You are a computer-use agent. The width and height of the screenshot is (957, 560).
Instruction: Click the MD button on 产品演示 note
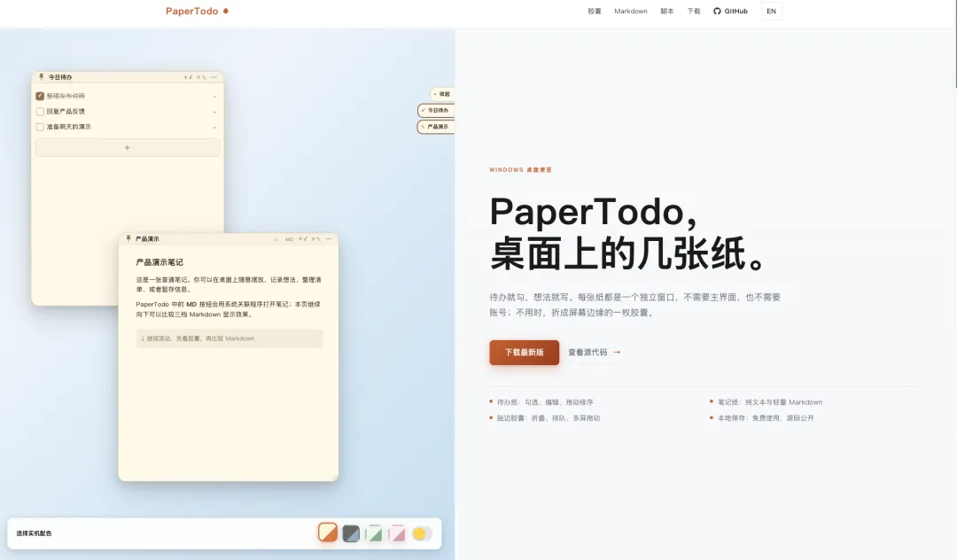tap(289, 239)
